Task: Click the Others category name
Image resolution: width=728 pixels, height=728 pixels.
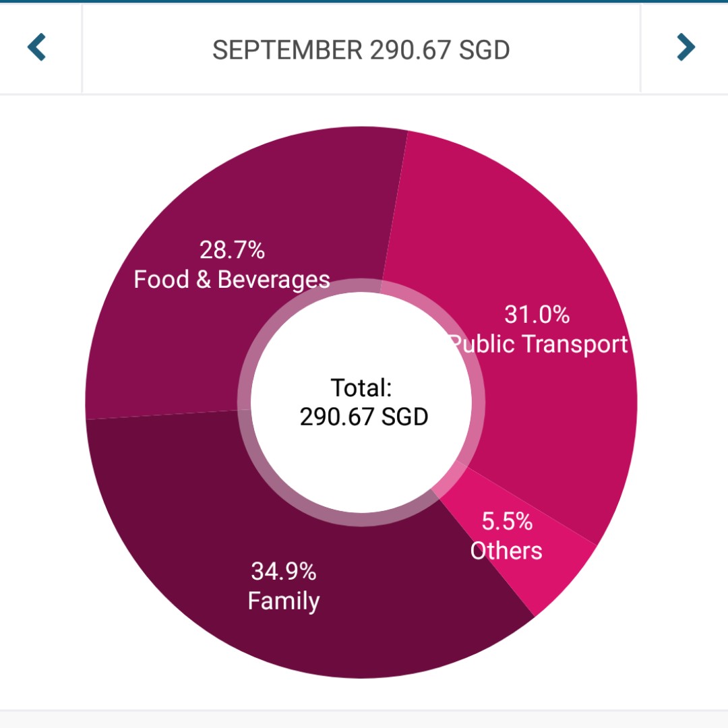Action: tap(506, 551)
